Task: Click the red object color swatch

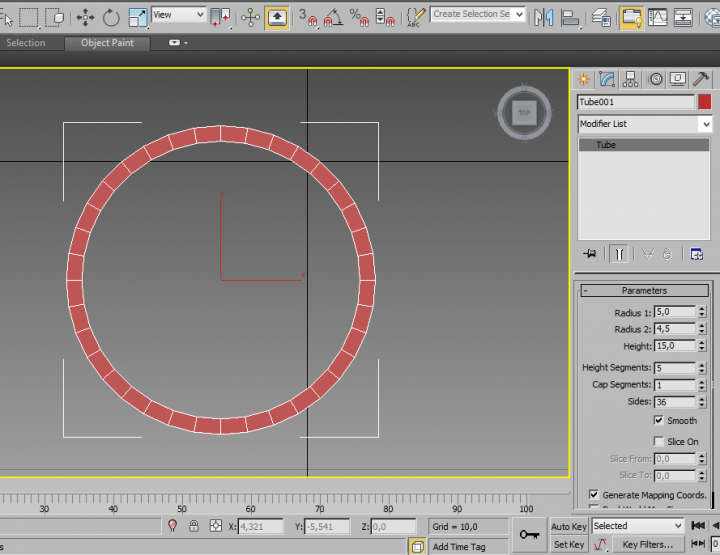Action: (705, 102)
